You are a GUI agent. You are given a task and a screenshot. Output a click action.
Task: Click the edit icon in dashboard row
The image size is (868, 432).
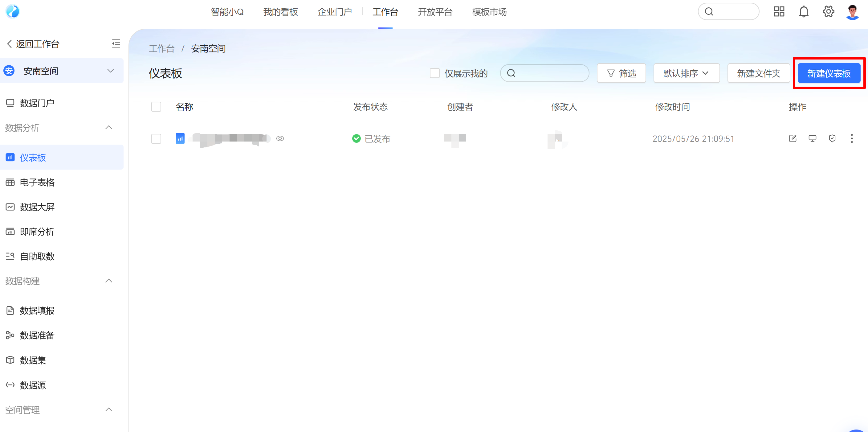793,139
